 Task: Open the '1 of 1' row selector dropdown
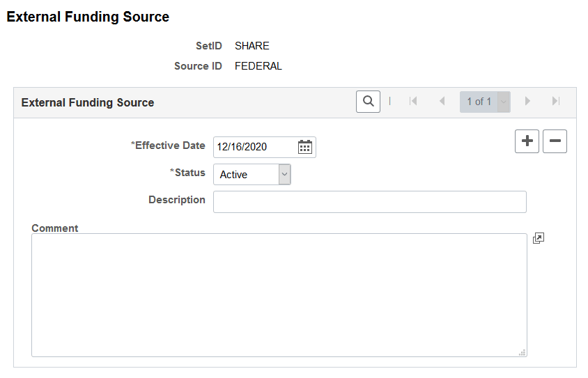(x=485, y=102)
